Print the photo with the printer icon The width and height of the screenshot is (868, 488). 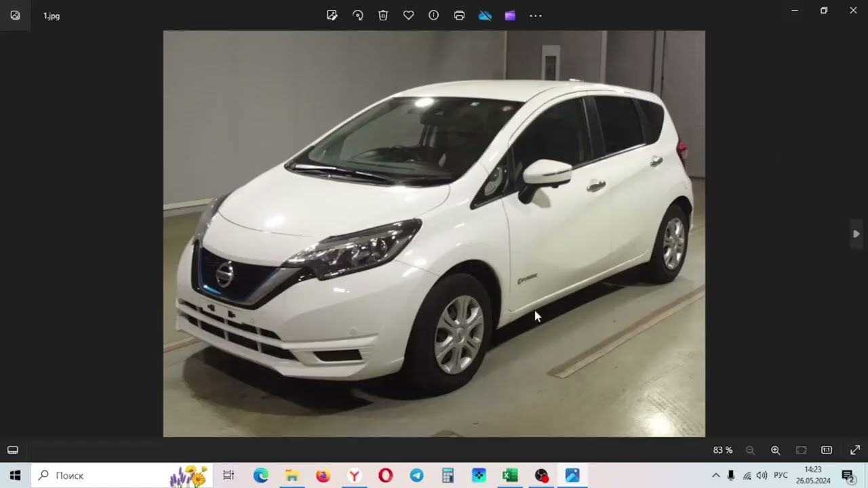[459, 15]
